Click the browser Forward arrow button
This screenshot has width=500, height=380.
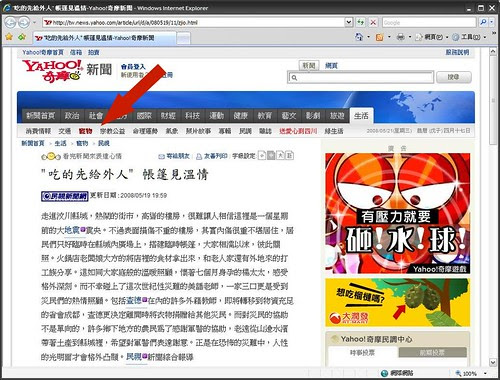(24, 23)
